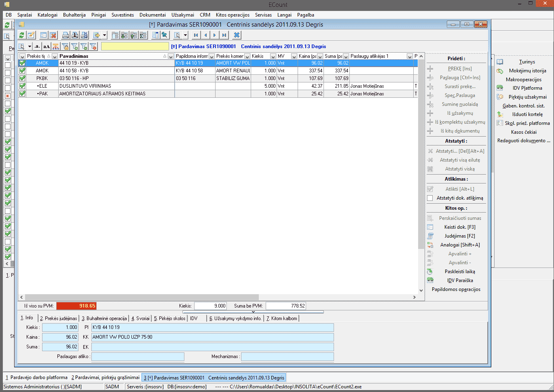
Task: Toggle the checkbox of the PKBK row
Action: click(x=22, y=78)
